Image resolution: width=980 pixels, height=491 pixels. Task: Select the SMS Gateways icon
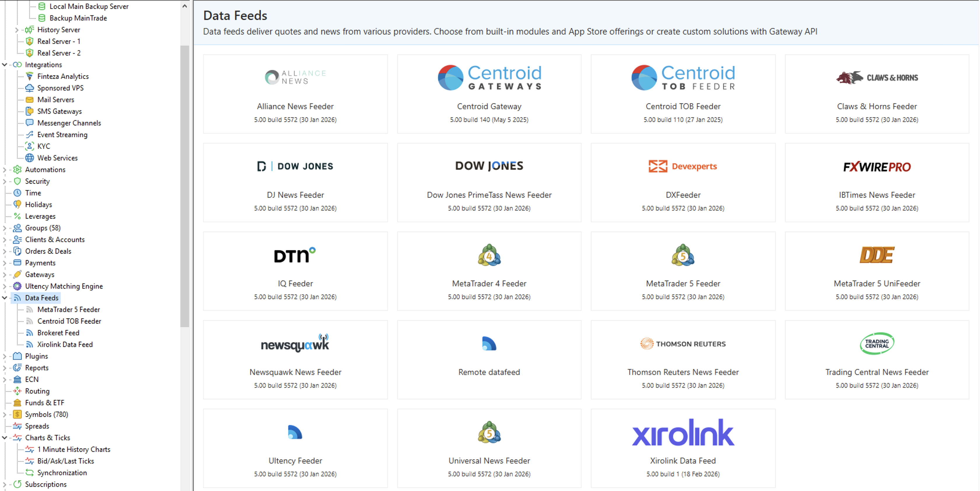coord(30,111)
